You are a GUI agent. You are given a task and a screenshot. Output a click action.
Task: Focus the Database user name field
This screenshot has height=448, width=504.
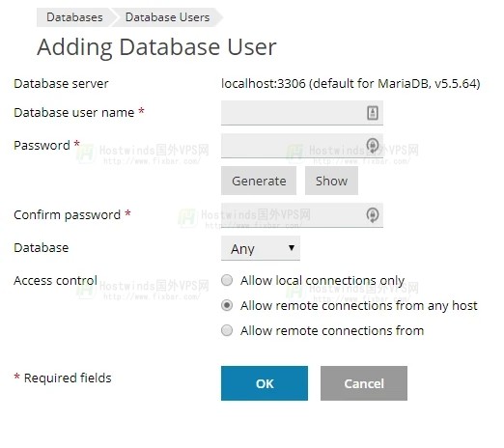[302, 113]
